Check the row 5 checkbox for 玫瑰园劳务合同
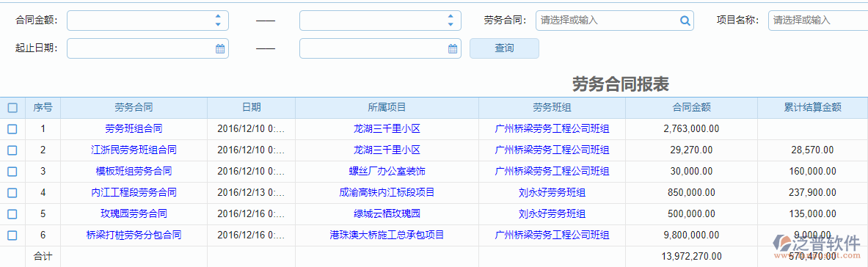The image size is (868, 267). (x=12, y=214)
